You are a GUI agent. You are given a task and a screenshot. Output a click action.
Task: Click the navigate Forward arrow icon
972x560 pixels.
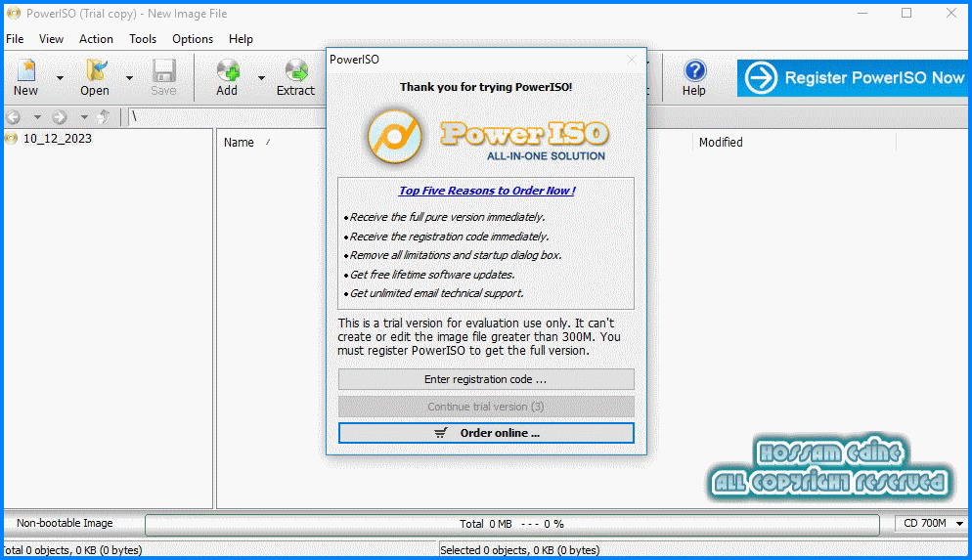click(60, 116)
